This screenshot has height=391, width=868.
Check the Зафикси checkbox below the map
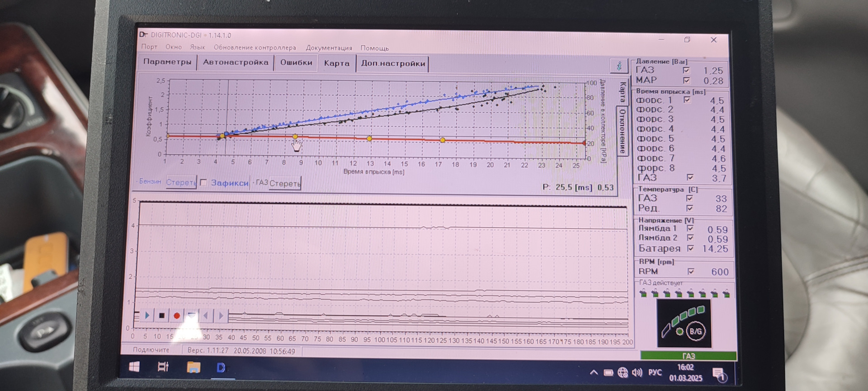[204, 182]
